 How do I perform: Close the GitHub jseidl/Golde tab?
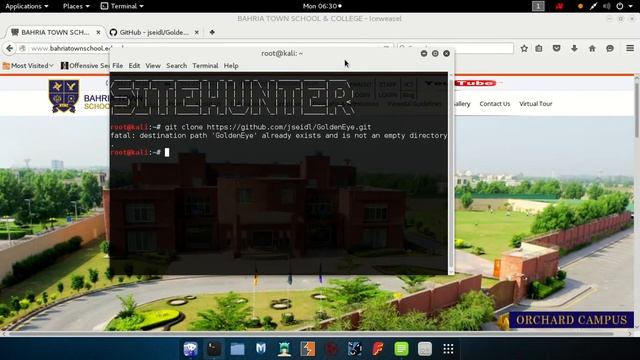coord(196,32)
